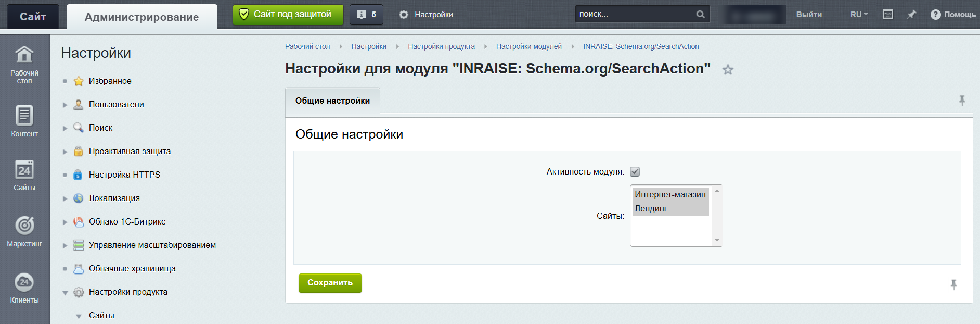Switch to the Администрирование tab

click(141, 17)
